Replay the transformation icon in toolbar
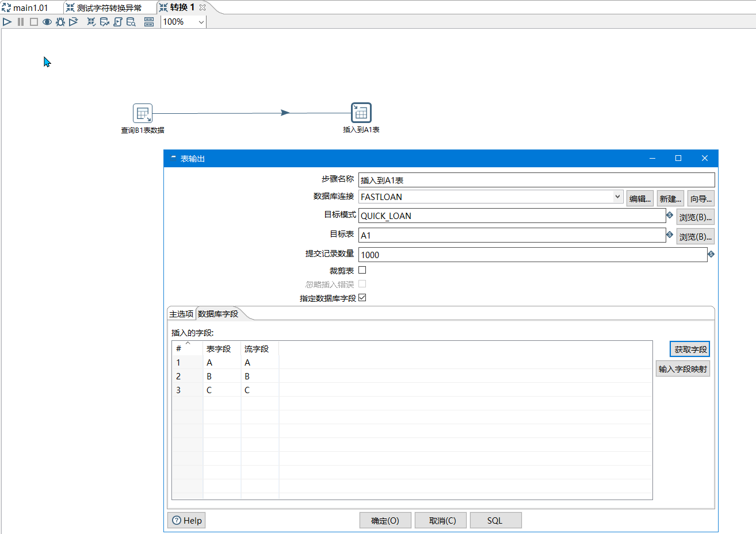Viewport: 756px width, 534px height. (x=74, y=22)
